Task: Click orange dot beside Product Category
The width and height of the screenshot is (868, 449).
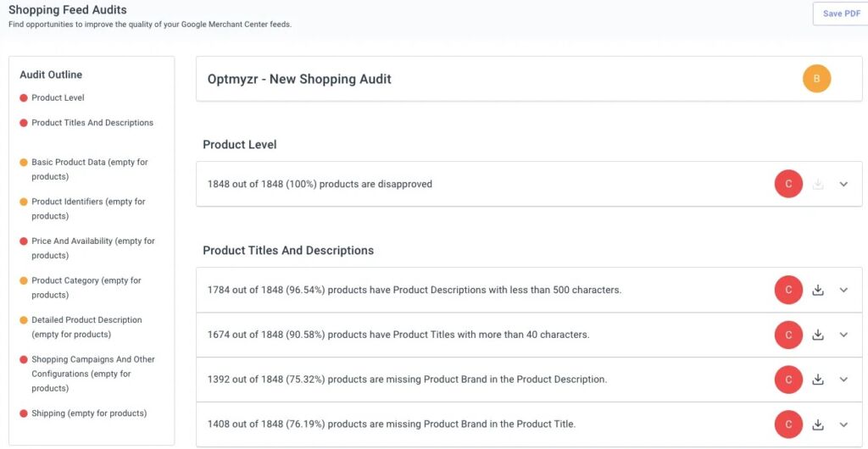Action: click(23, 281)
